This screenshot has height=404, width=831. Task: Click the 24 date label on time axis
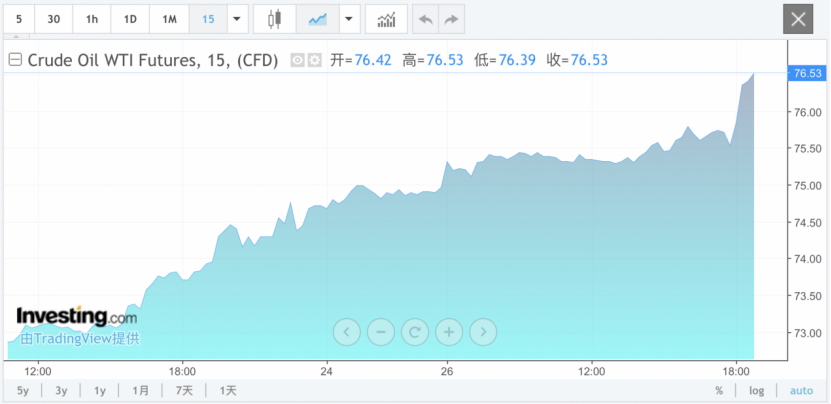(327, 371)
